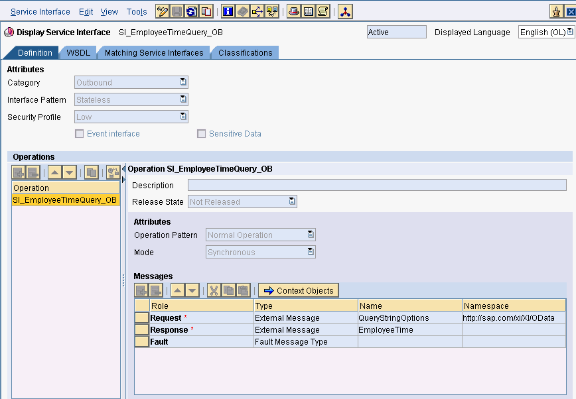576x399 pixels.
Task: Insert message row icon in Messages toolbar
Action: point(141,291)
